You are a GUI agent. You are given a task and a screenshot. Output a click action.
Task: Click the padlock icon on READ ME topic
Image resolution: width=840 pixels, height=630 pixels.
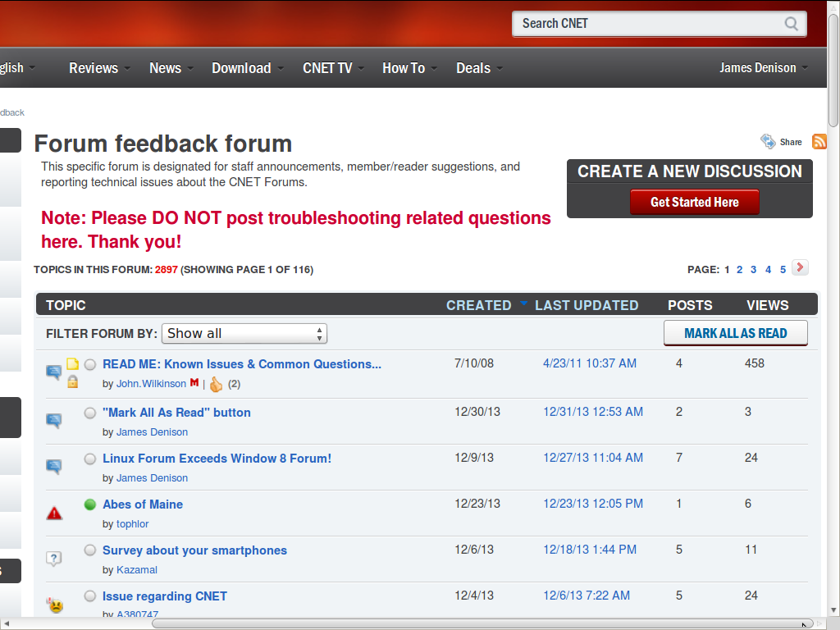72,381
